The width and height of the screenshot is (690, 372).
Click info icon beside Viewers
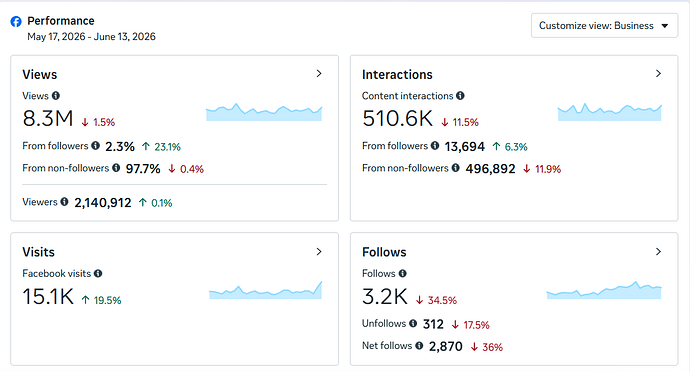pyautogui.click(x=64, y=202)
